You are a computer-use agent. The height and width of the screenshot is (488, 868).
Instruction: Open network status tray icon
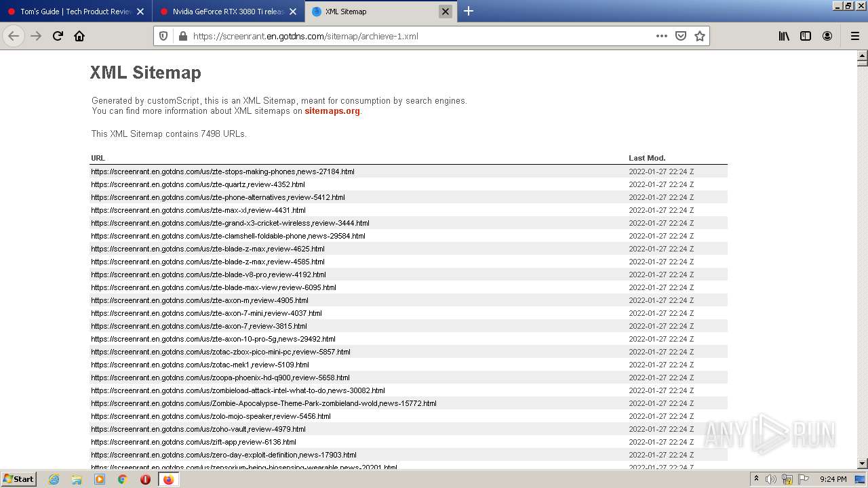point(787,479)
